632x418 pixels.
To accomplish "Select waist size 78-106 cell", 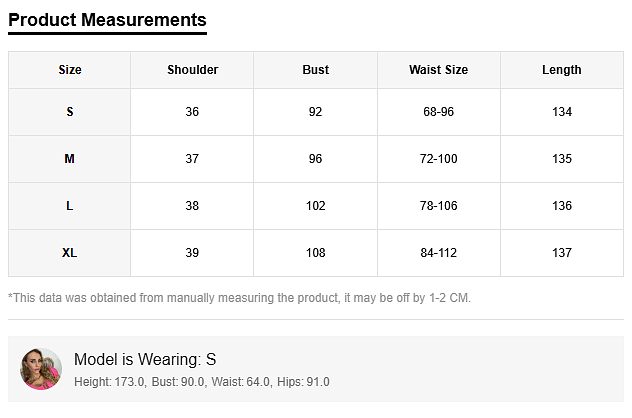I will coord(438,206).
